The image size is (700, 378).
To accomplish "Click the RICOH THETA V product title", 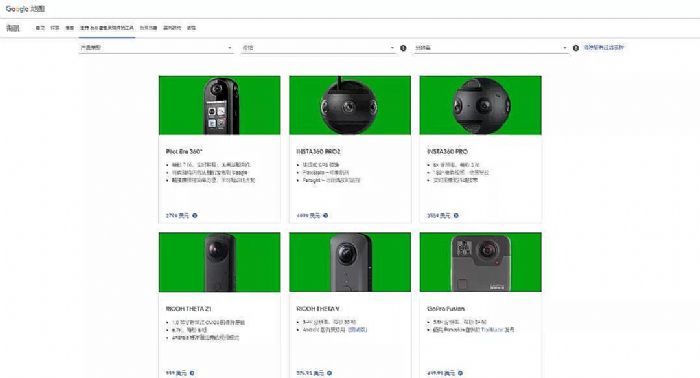I will [318, 309].
